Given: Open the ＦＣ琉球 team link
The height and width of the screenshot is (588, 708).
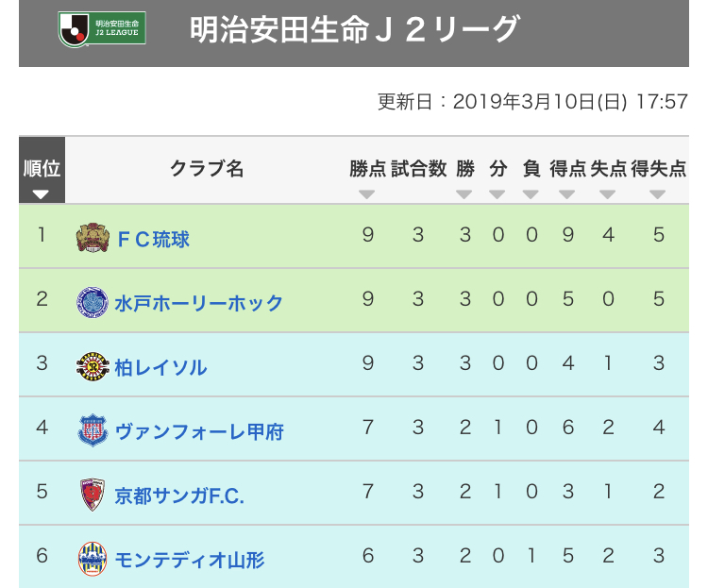Looking at the screenshot, I should click(153, 239).
